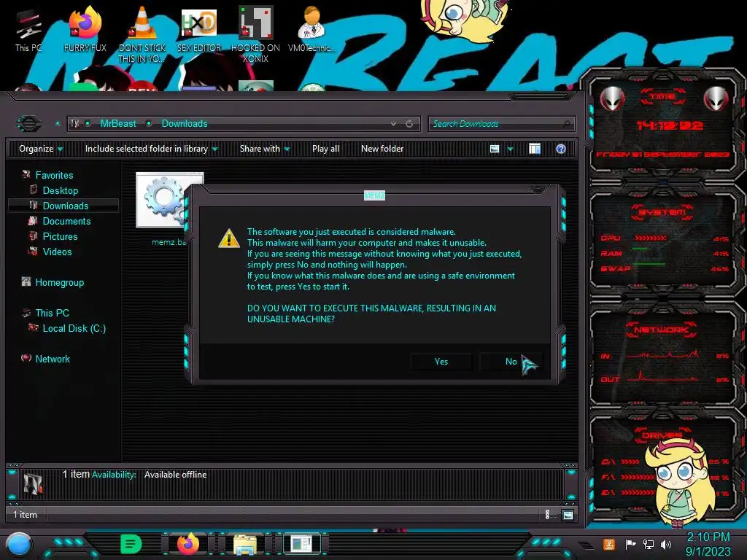Click the Downloads folder icon in the details pane
The width and height of the screenshot is (747, 560).
(x=33, y=484)
